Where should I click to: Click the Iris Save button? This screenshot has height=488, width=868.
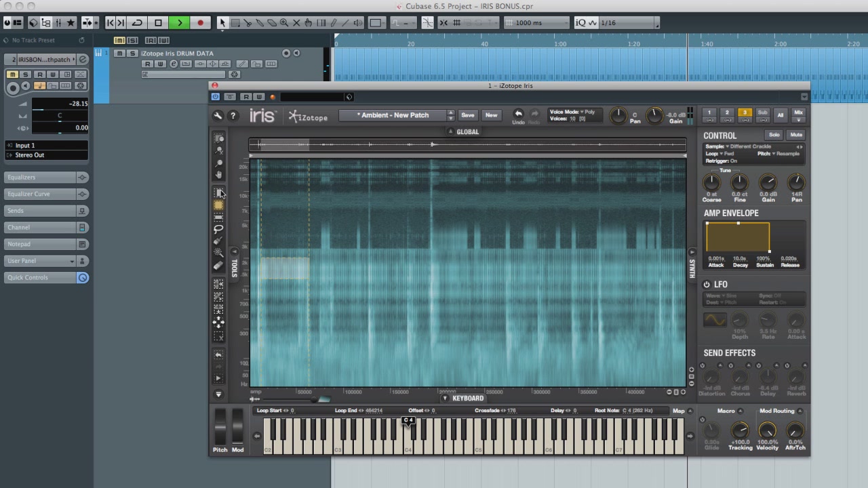[x=468, y=115]
